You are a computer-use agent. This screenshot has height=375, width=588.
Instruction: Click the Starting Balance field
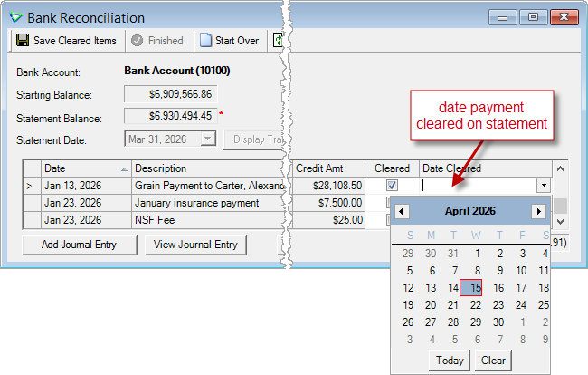tap(171, 94)
